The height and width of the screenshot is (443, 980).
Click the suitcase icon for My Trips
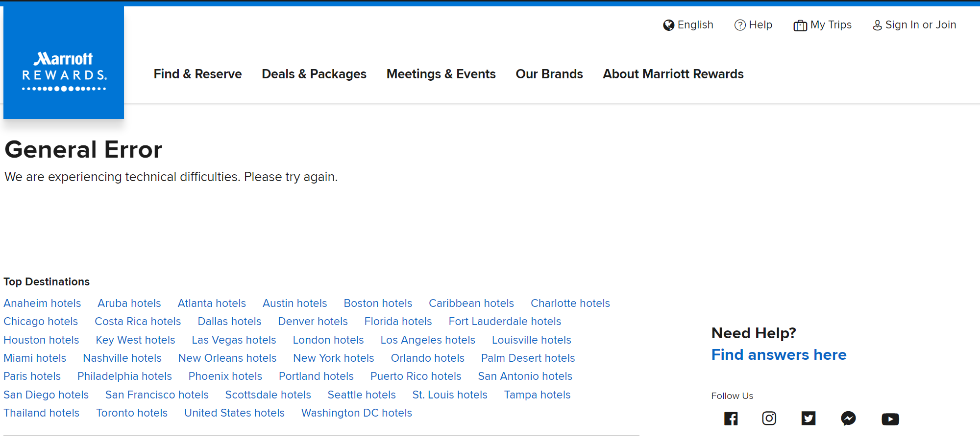coord(800,25)
